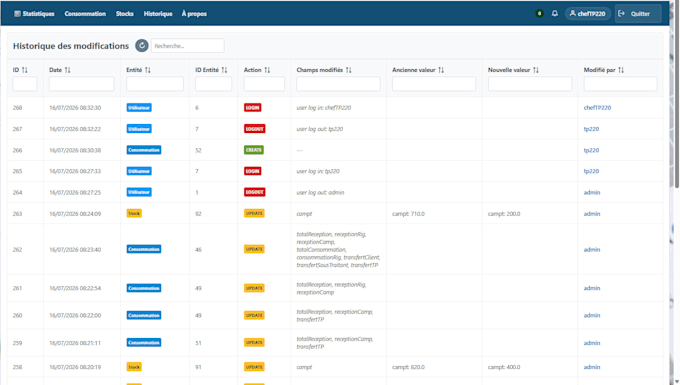
Task: Open the tp220 link in row 266
Action: (591, 150)
